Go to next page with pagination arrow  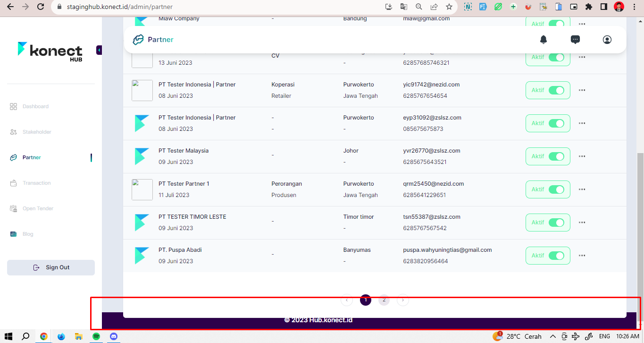coord(402,300)
